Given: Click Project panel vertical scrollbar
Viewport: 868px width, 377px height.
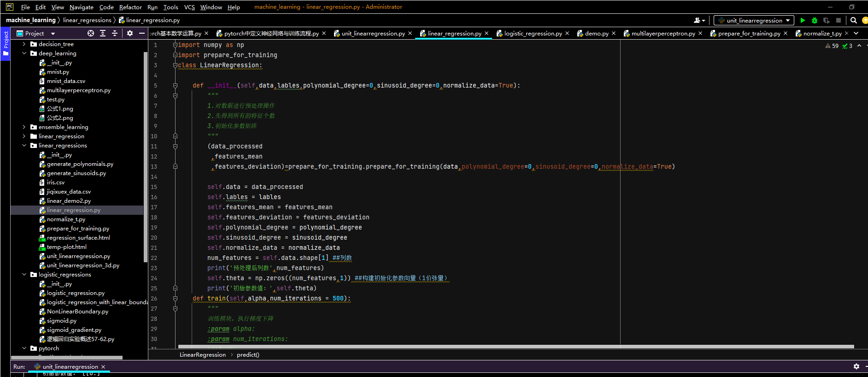Looking at the screenshot, I should (x=146, y=157).
